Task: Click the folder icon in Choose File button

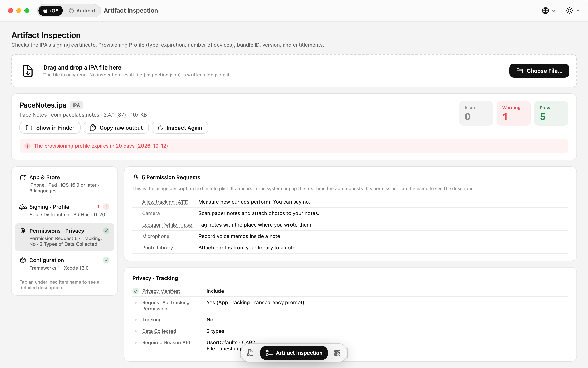Action: (520, 71)
